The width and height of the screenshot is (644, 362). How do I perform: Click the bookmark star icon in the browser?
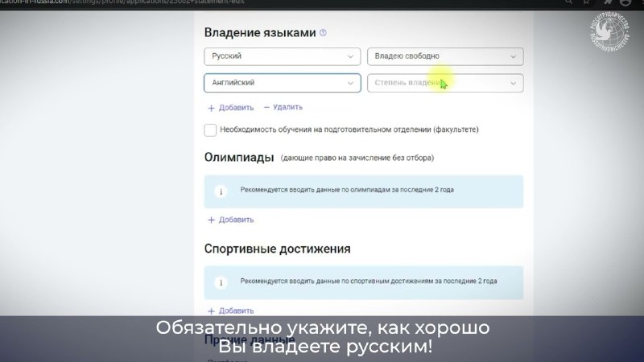(x=587, y=2)
